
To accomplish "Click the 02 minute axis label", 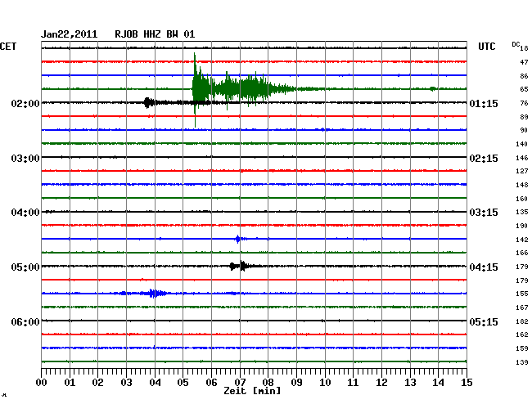I will coord(97,383).
